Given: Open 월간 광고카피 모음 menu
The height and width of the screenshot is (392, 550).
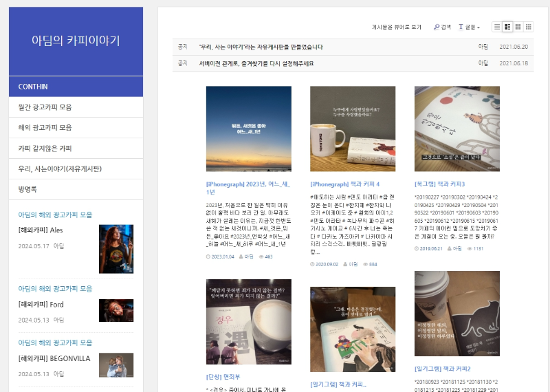Looking at the screenshot, I should 76,107.
